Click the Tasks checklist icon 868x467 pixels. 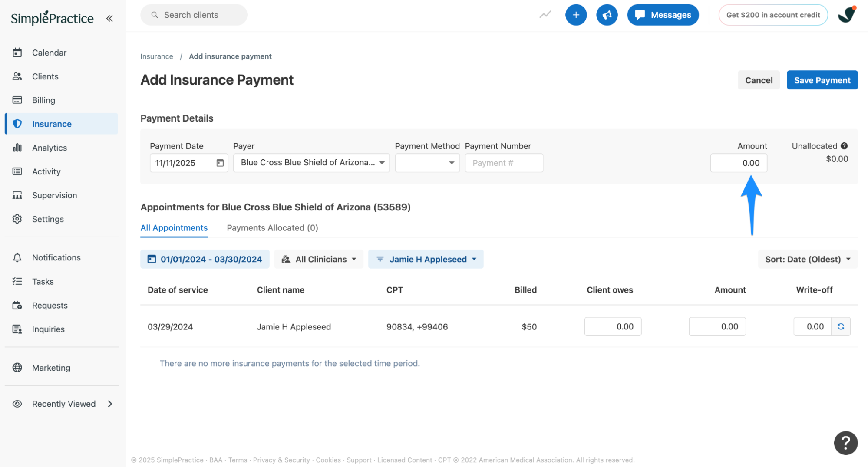17,282
